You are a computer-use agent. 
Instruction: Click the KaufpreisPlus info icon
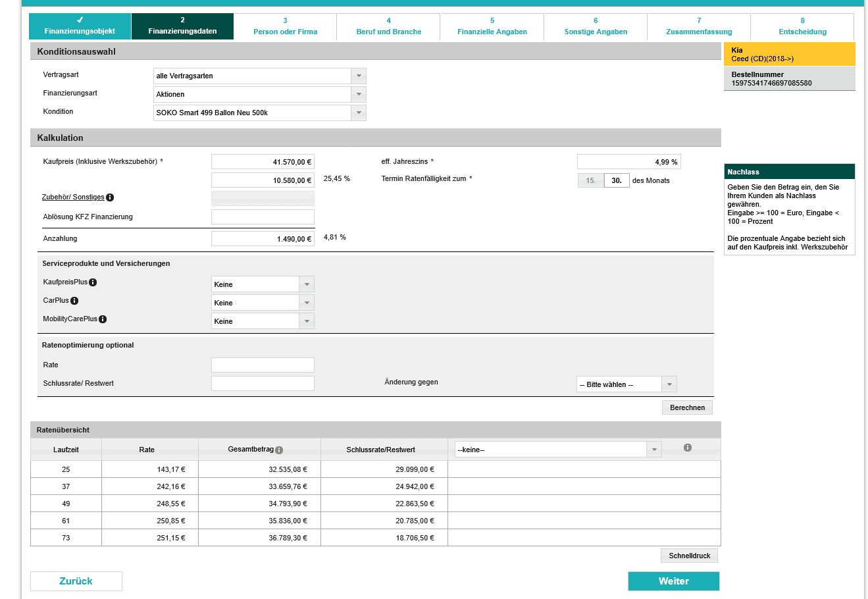(93, 282)
